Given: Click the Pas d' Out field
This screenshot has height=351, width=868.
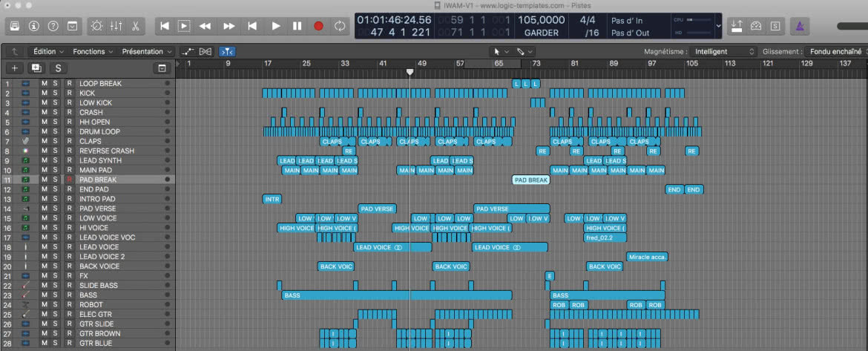Looking at the screenshot, I should coord(630,33).
